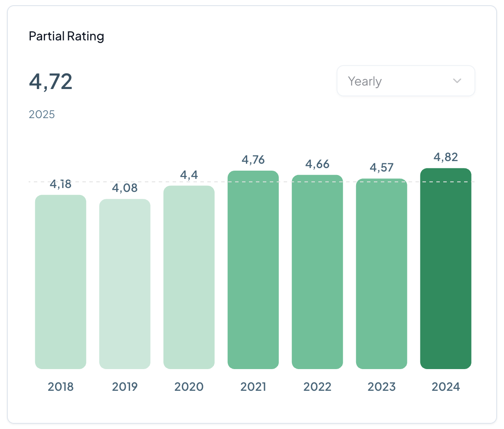Click the 2024 axis label

point(446,386)
